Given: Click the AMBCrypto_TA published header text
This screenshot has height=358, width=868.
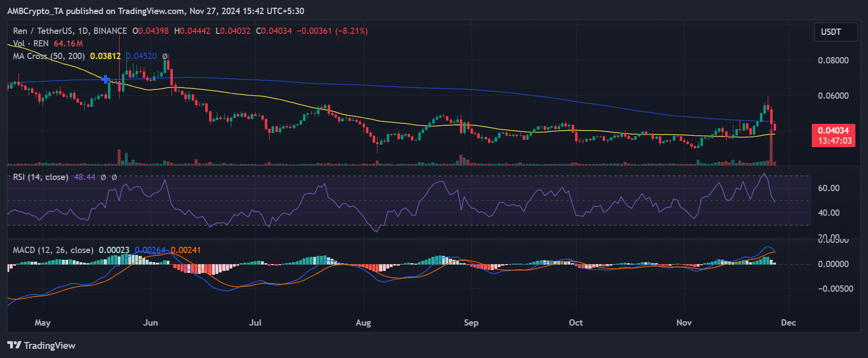Looking at the screenshot, I should (x=155, y=11).
